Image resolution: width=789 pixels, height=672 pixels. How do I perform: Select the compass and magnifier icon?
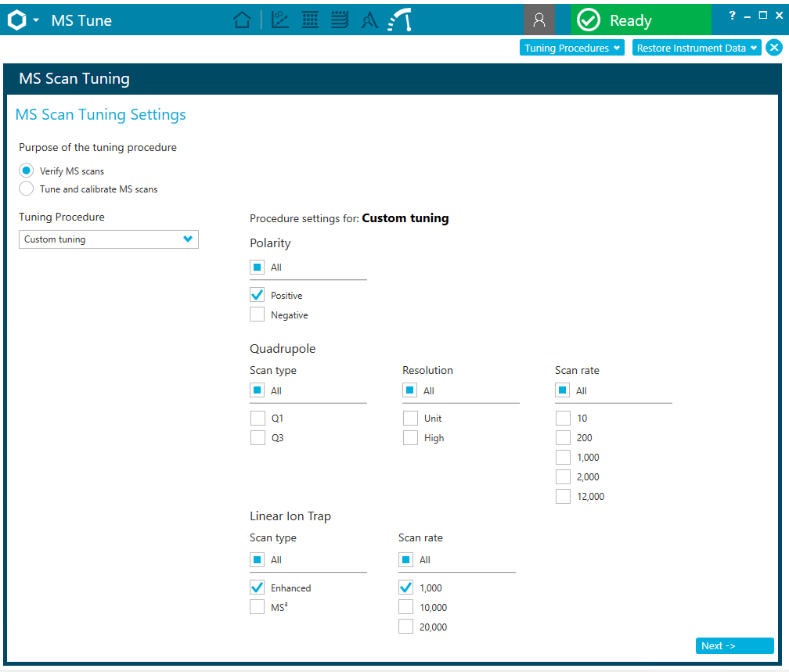369,21
